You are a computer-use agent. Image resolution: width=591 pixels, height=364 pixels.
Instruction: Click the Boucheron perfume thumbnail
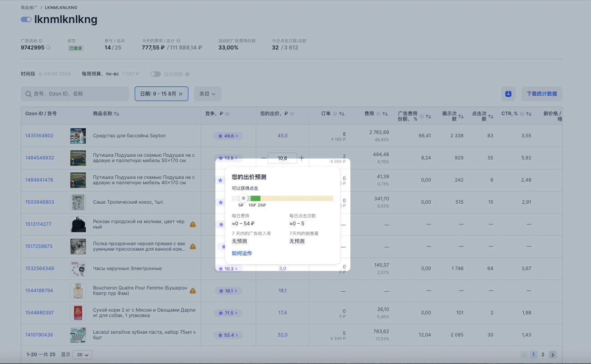click(x=78, y=290)
